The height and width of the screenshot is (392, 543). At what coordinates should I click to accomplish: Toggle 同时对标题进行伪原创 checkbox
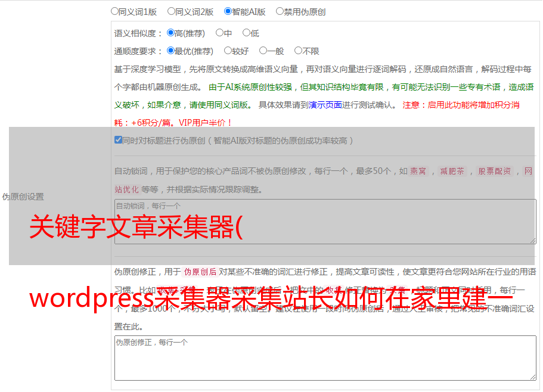pyautogui.click(x=118, y=140)
